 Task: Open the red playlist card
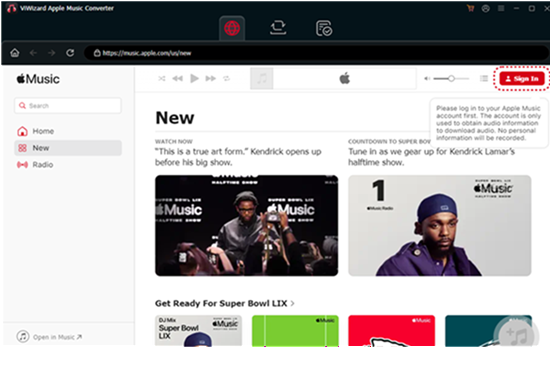click(391, 331)
